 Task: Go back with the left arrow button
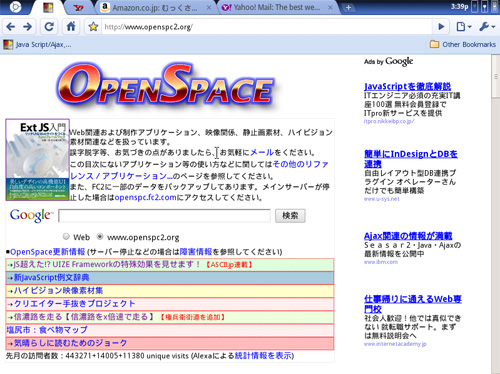[10, 26]
